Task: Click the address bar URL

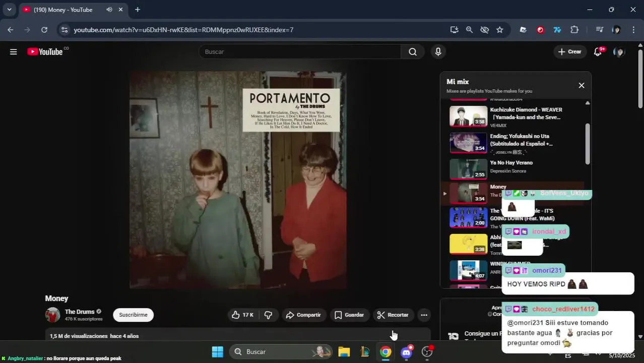Action: click(x=183, y=30)
